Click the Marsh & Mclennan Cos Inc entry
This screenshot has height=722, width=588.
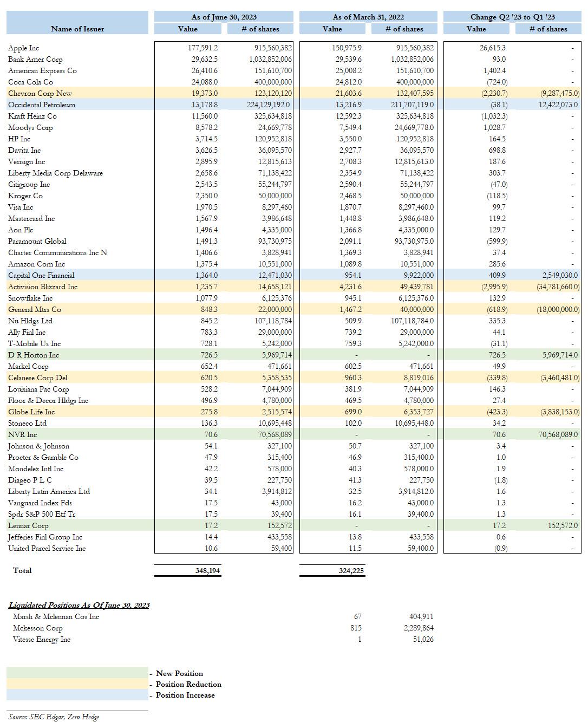[56, 617]
